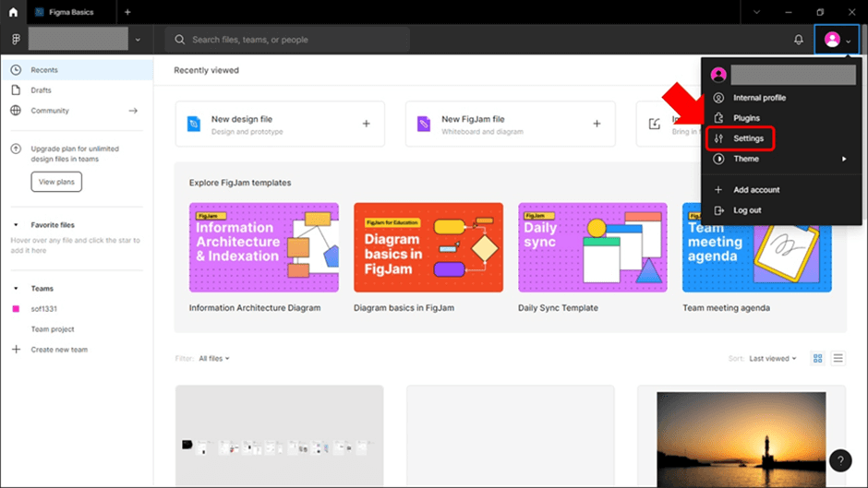The image size is (868, 488).
Task: Open the sof1331 team
Action: [x=43, y=309]
